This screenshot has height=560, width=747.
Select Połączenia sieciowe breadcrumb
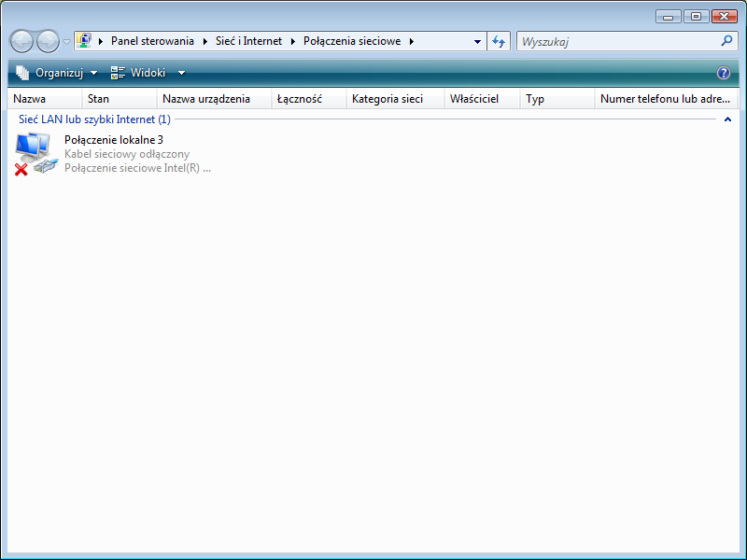tap(352, 41)
